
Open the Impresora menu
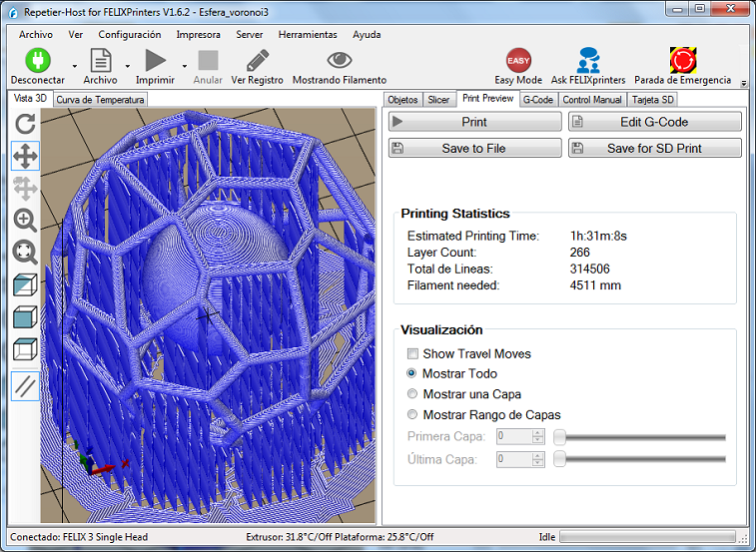point(198,35)
